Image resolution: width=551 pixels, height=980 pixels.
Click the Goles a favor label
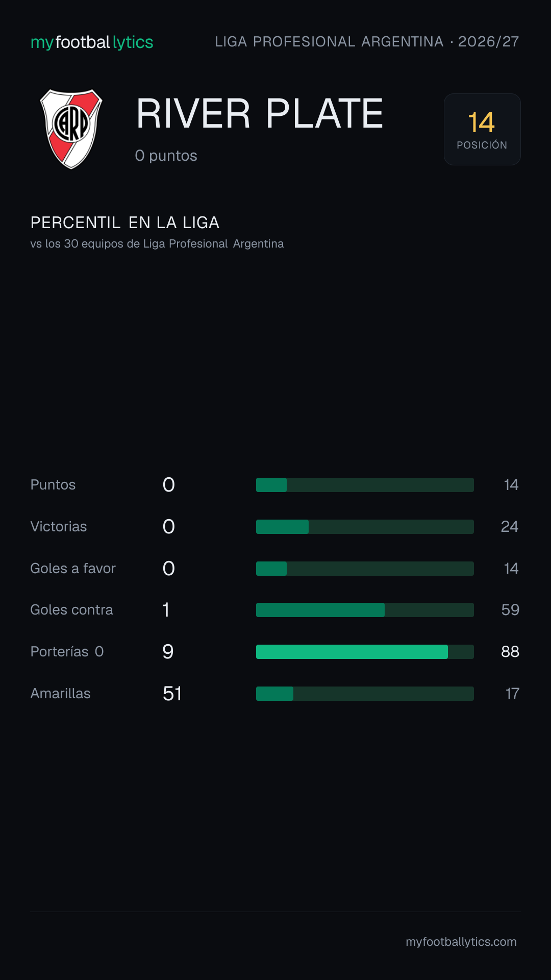coord(73,569)
